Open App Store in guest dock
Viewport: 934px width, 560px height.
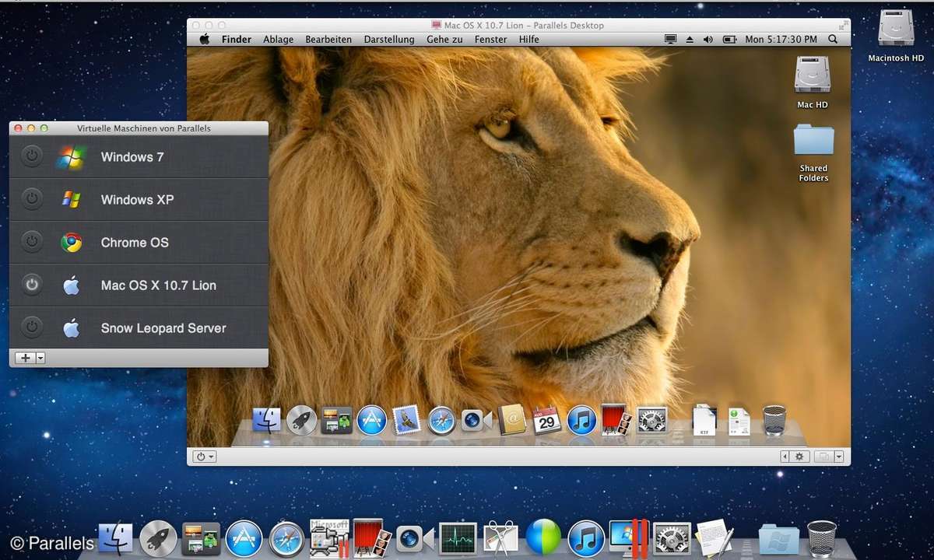coord(372,420)
